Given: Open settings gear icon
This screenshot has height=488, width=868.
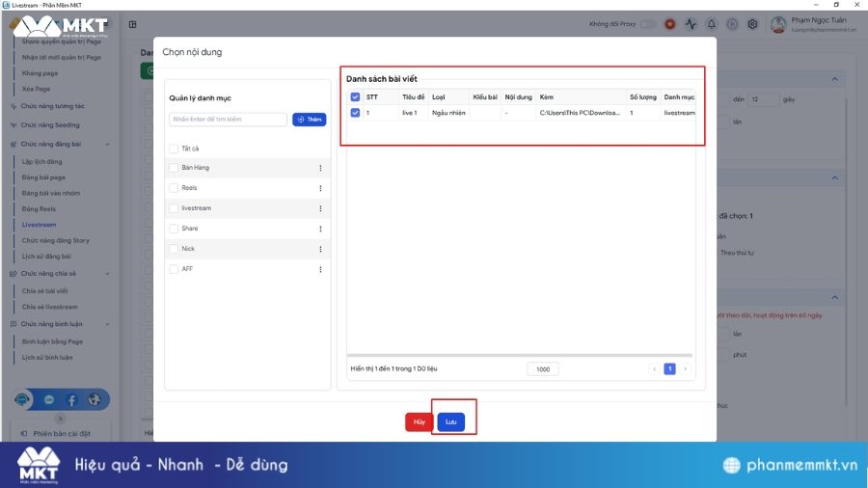Looking at the screenshot, I should (752, 24).
